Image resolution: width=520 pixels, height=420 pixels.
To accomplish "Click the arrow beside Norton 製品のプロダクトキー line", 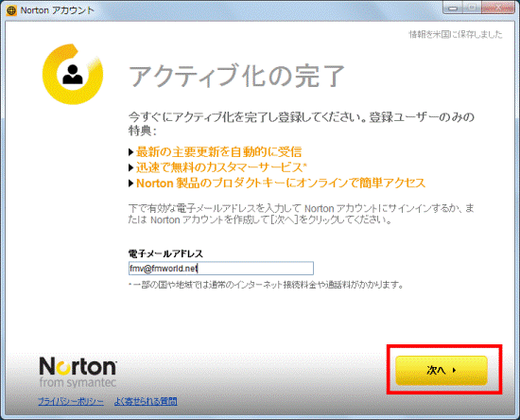I will (x=131, y=184).
